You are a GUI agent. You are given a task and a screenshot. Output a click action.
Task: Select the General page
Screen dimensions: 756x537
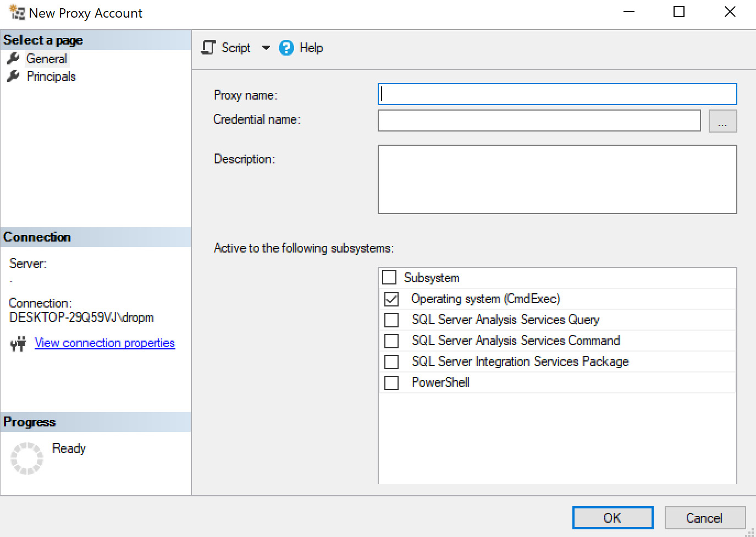46,58
